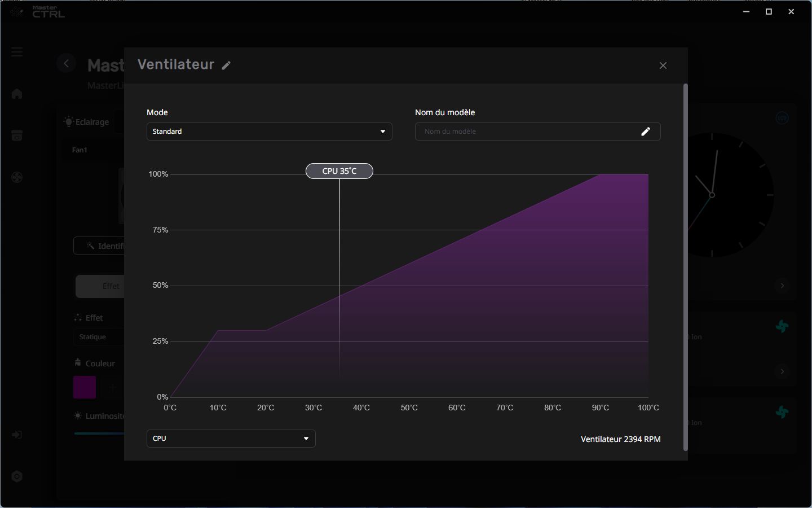Close the Ventilateur dialog

click(663, 65)
